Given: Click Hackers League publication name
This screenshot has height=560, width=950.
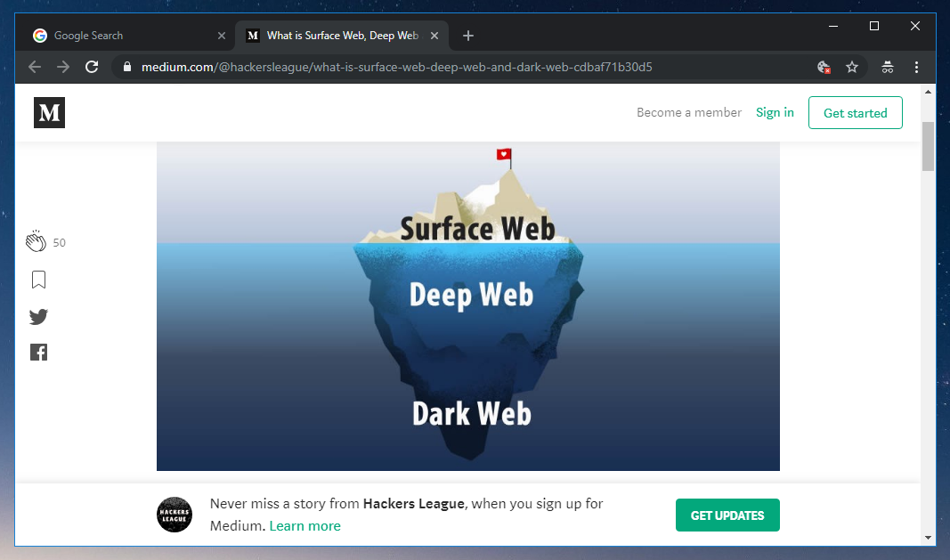Looking at the screenshot, I should point(414,504).
